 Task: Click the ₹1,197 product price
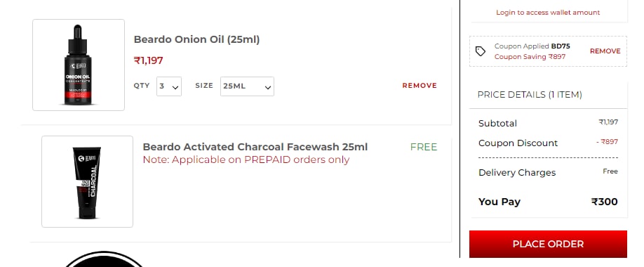(x=148, y=60)
